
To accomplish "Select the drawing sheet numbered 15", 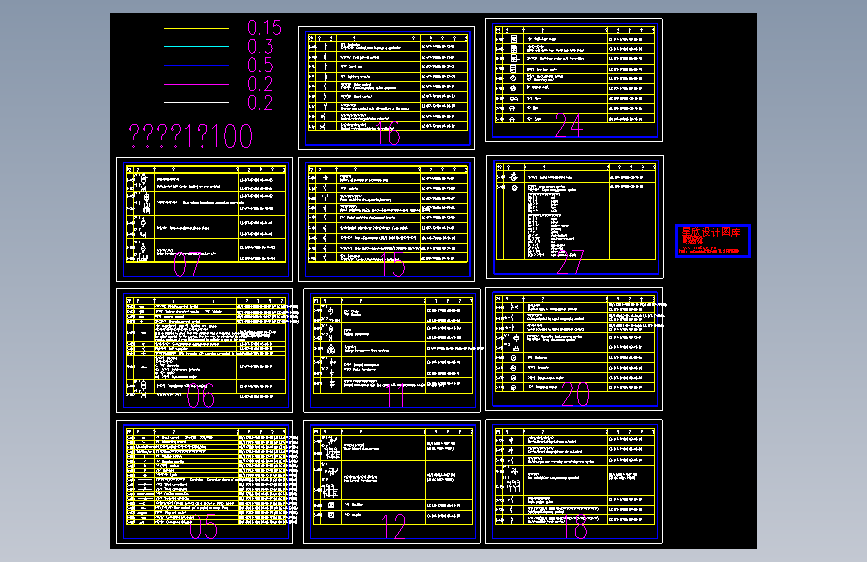I will click(x=387, y=220).
